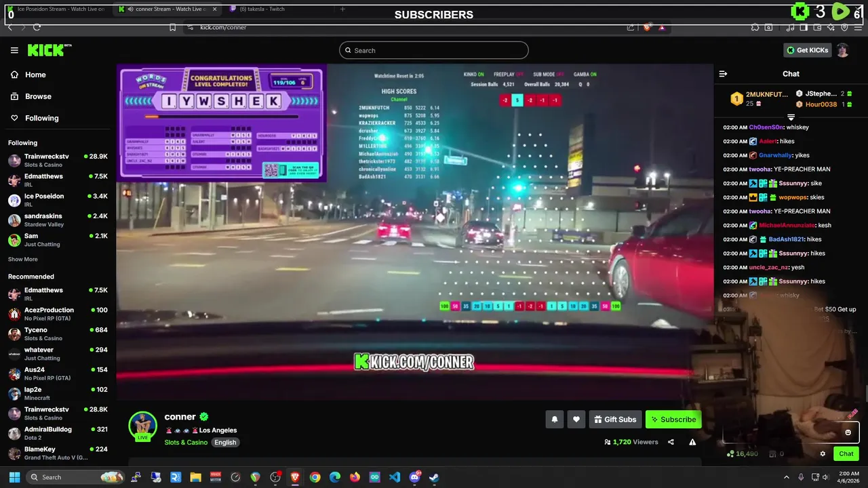Screen dimensions: 868x488
Task: Open AcezProduction recommended channel
Action: tap(58, 314)
